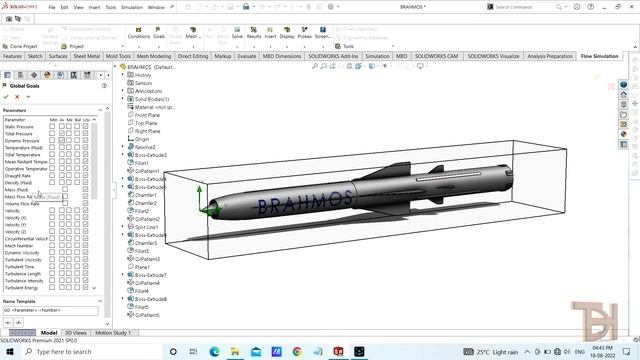Collapse the Parameters section
Viewport: 640px width, 360px height.
pyautogui.click(x=100, y=110)
